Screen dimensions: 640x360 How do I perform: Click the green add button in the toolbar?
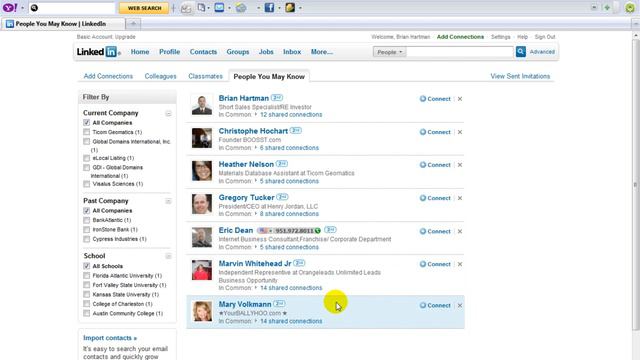click(607, 8)
